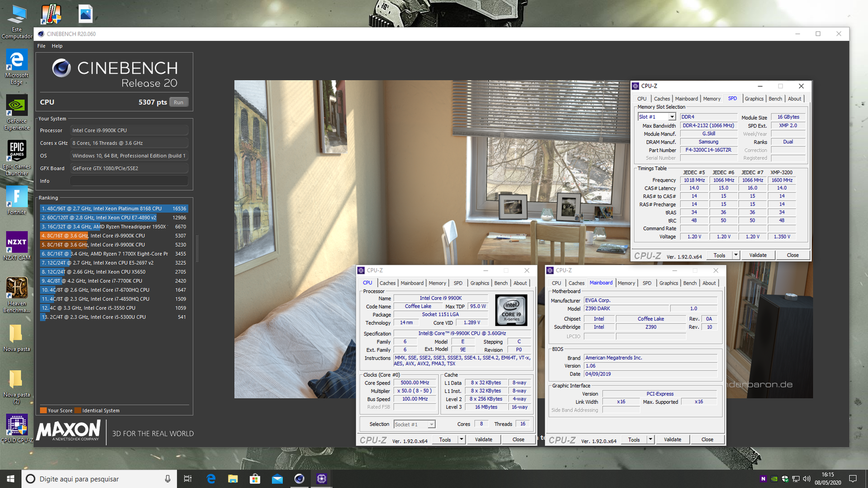
Task: Open Cinebench Help menu
Action: 57,46
